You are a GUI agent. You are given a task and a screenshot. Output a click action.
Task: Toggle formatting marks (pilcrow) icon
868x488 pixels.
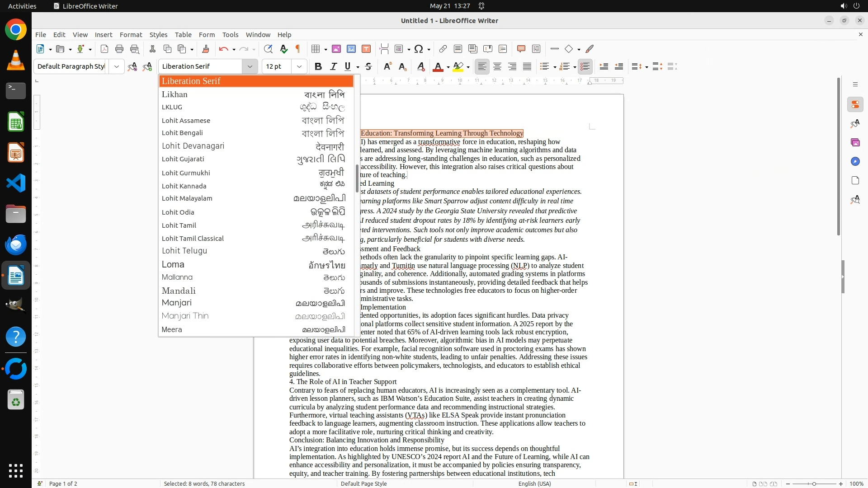[x=298, y=49]
